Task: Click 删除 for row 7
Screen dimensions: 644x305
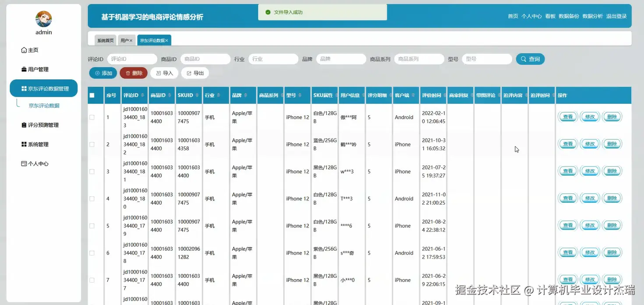Action: click(612, 280)
